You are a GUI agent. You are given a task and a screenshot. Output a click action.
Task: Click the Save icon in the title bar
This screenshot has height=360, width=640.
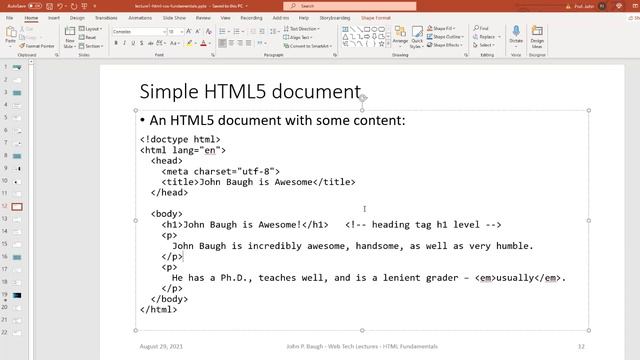tap(49, 6)
